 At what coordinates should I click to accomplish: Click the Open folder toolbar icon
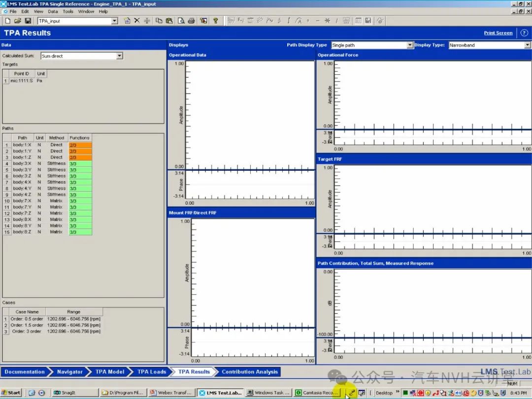(18, 21)
